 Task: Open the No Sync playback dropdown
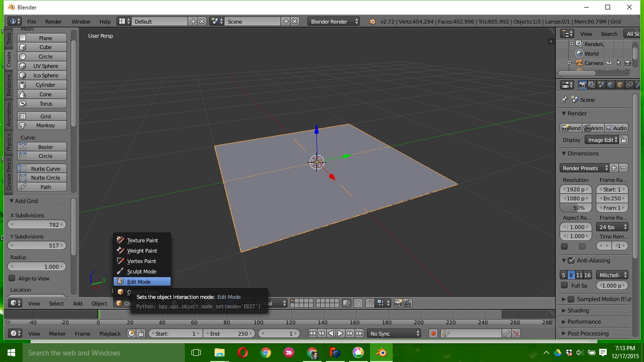coord(394,334)
